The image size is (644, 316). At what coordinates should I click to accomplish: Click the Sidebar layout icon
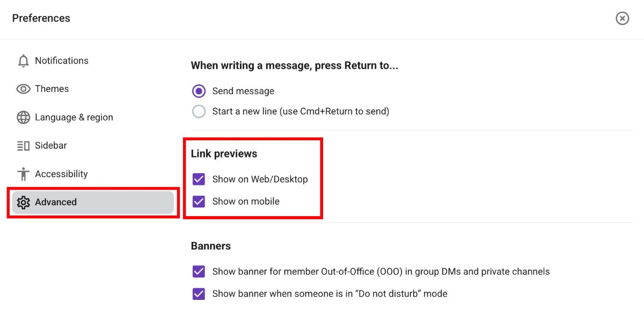[x=23, y=146]
